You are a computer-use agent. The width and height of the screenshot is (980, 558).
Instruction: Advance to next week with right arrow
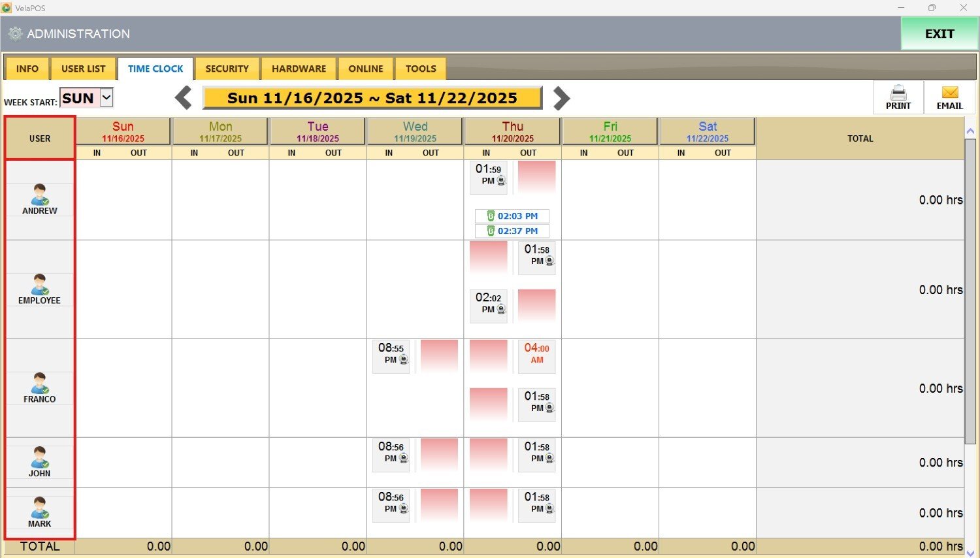561,98
